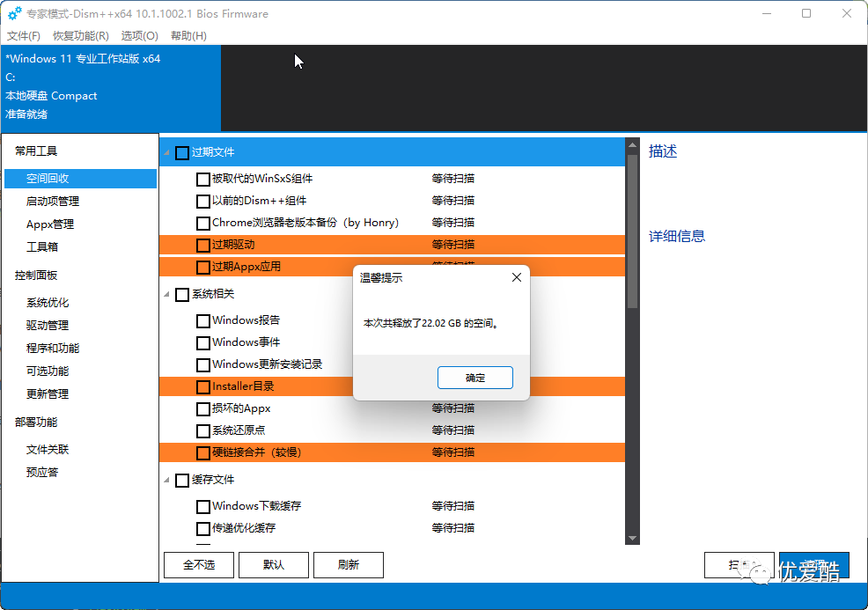Open Appx管理 in the sidebar

[x=50, y=224]
